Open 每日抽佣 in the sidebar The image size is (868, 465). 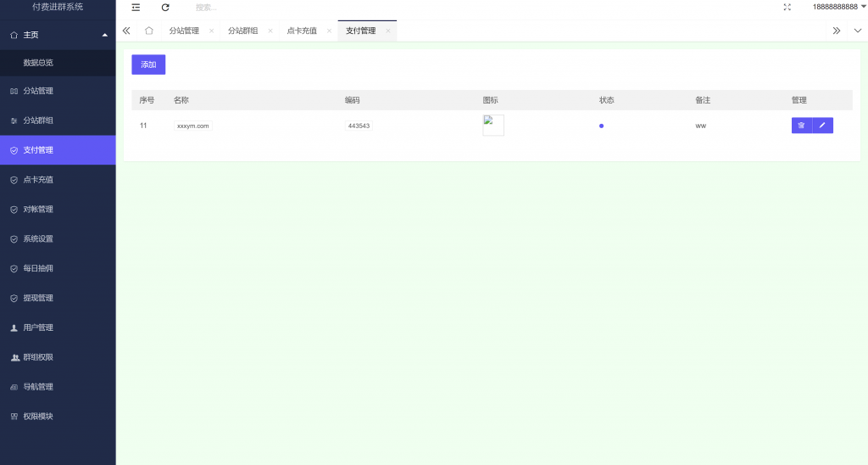point(58,268)
